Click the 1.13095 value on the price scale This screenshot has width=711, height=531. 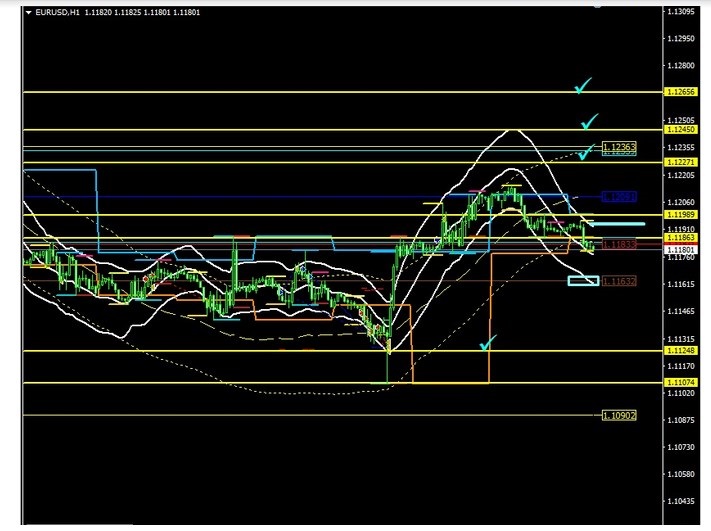(679, 12)
